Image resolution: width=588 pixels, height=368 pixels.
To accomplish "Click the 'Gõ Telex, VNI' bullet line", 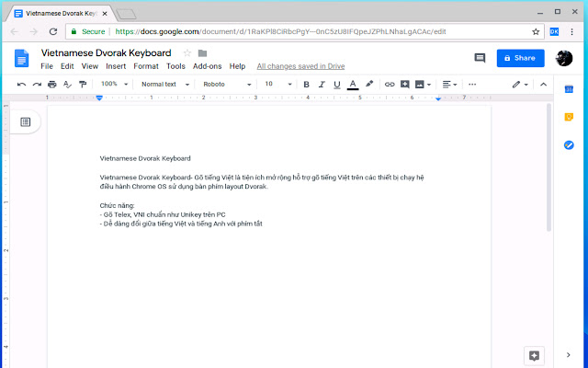I will point(163,214).
